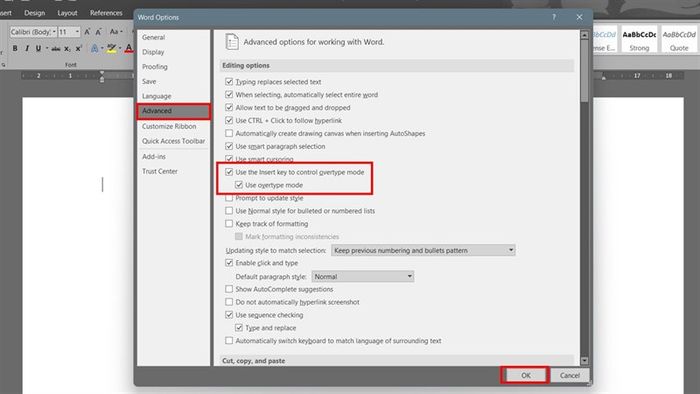Open the Calibri font name dropdown
This screenshot has width=700, height=394.
coord(54,32)
